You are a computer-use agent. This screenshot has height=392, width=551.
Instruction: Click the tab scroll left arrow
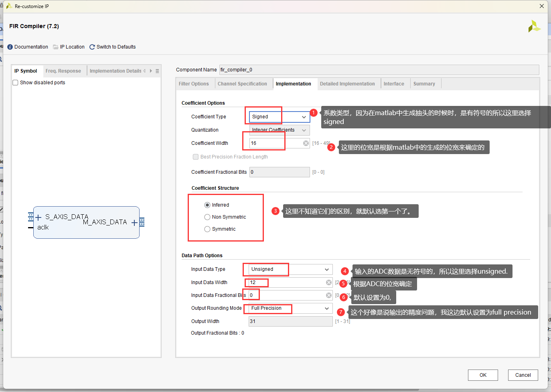(x=144, y=71)
